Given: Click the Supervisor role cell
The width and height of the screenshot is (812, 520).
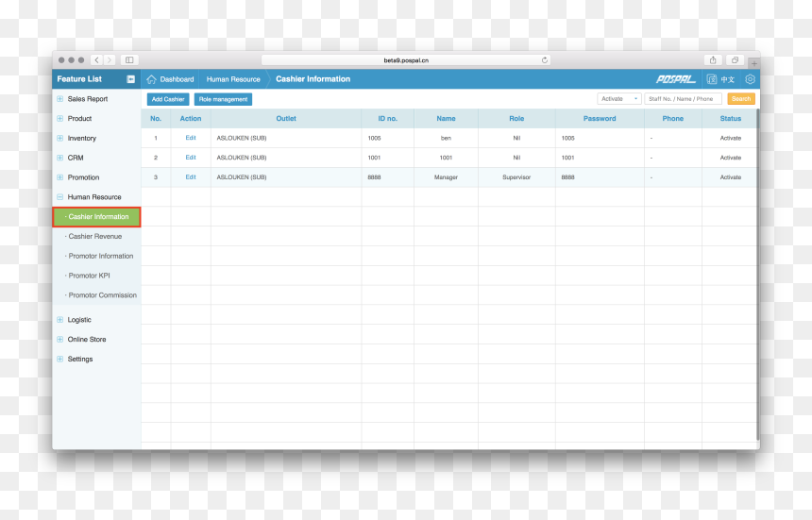Looking at the screenshot, I should pos(516,177).
